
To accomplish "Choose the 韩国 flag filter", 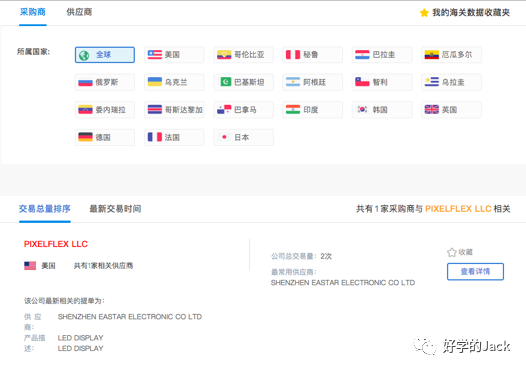I will pyautogui.click(x=382, y=110).
